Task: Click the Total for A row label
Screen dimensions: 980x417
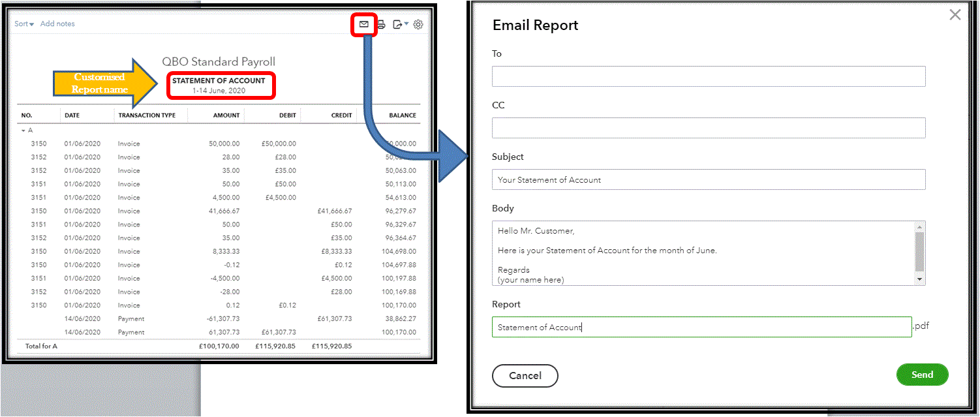Action: [x=41, y=347]
